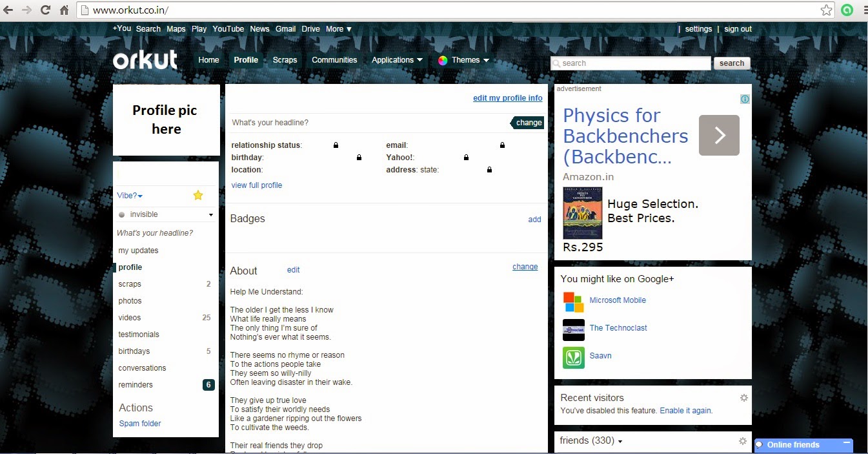Open YouTube from the Google bar
Image resolution: width=868 pixels, height=454 pixels.
228,29
